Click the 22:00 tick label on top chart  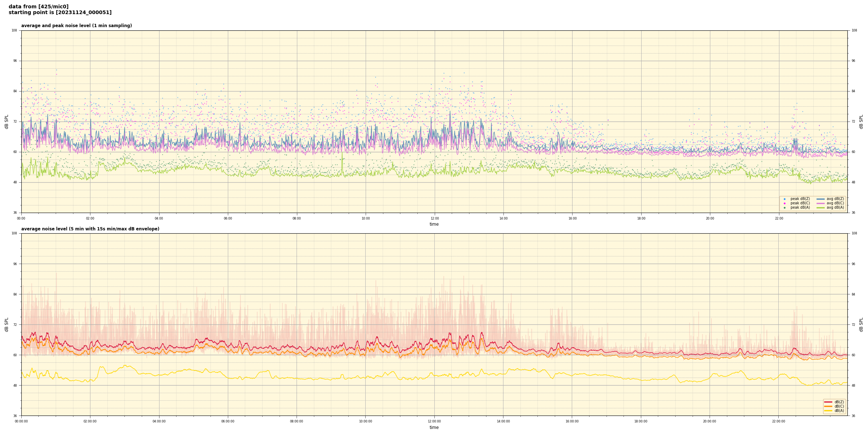click(x=779, y=218)
